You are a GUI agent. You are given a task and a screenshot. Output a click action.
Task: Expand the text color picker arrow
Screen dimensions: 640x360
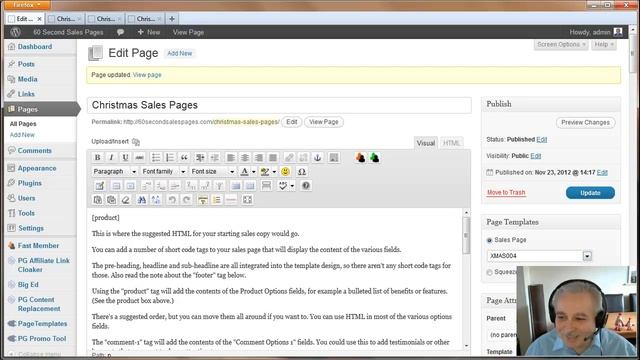click(253, 172)
